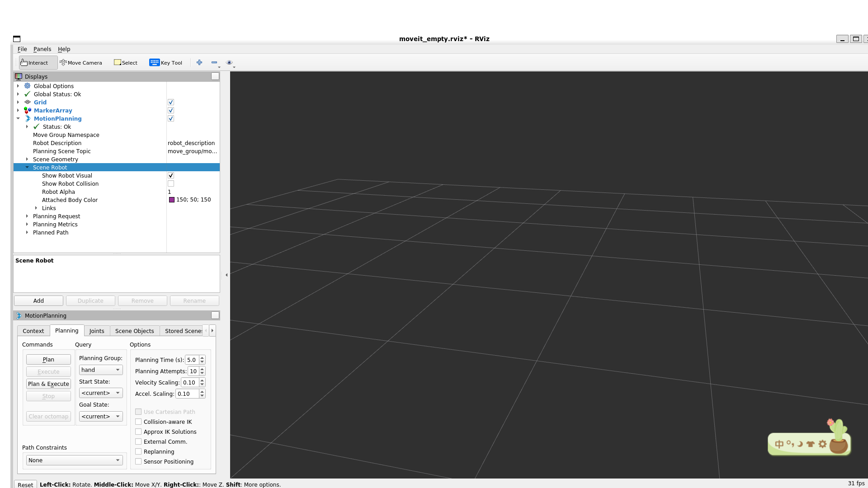The image size is (868, 488).
Task: Click the MarkerArray colored spheres icon
Action: click(x=28, y=110)
